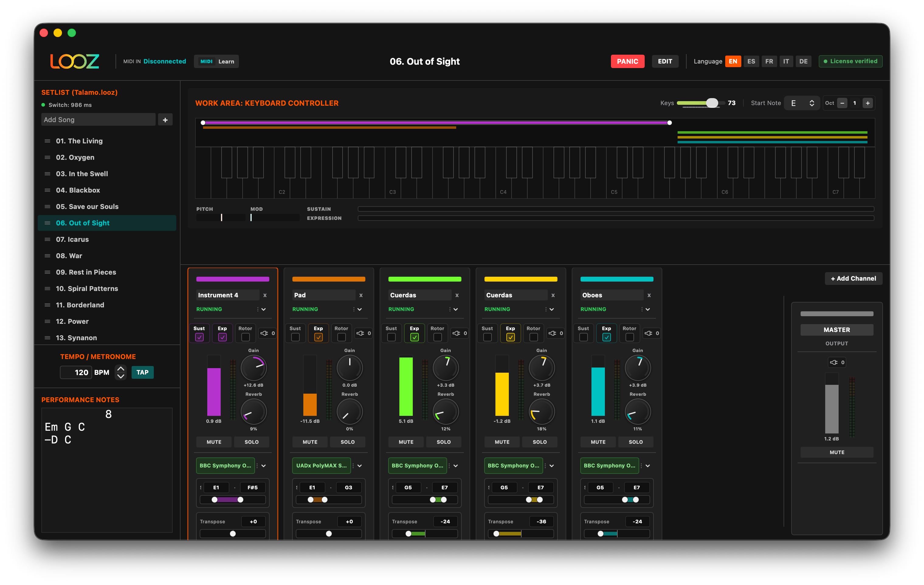Click Instrument 4 Transpose slider handle
This screenshot has width=924, height=585.
point(233,534)
